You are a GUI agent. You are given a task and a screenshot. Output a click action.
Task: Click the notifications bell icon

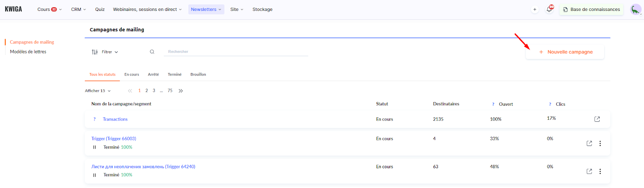point(549,10)
